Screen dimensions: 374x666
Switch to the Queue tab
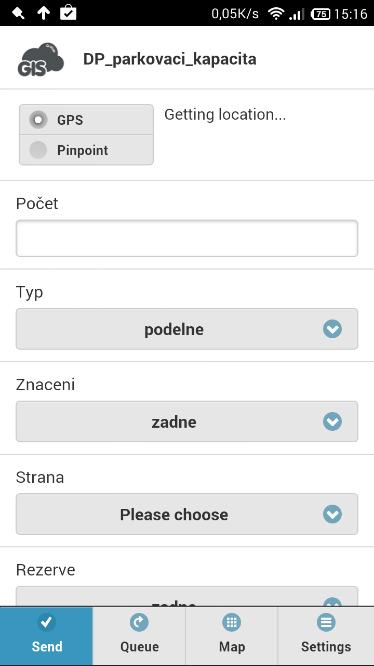point(139,636)
